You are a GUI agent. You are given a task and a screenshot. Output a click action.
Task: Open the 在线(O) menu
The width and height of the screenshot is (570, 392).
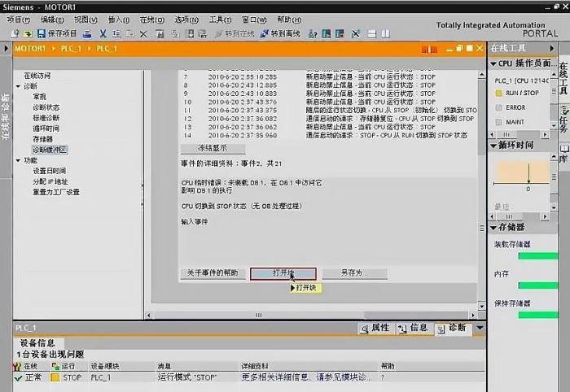152,20
